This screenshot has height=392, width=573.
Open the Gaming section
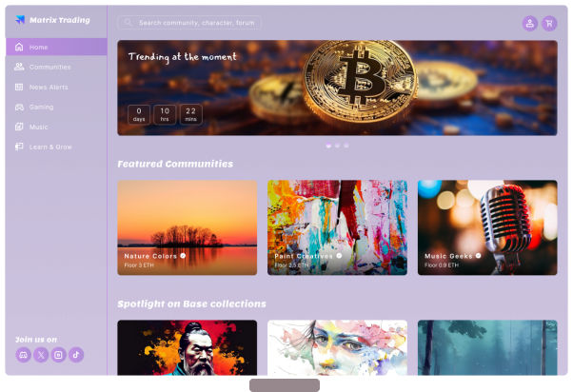[56, 108]
